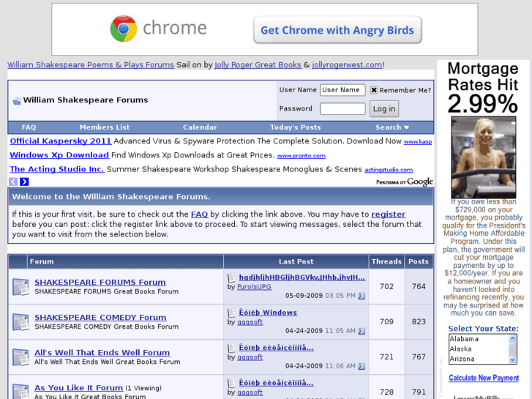Go to last post arrow at 11:06 AM
The width and height of the screenshot is (532, 399).
click(x=361, y=366)
